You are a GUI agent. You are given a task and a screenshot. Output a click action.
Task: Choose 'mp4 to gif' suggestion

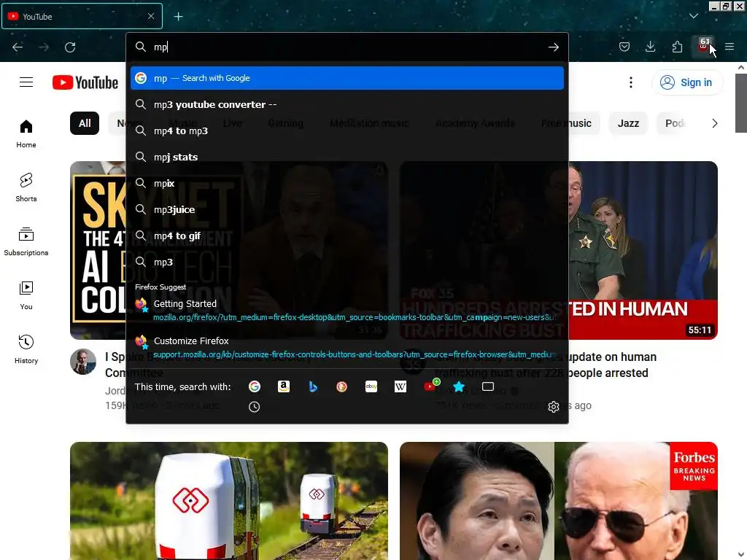(x=347, y=236)
